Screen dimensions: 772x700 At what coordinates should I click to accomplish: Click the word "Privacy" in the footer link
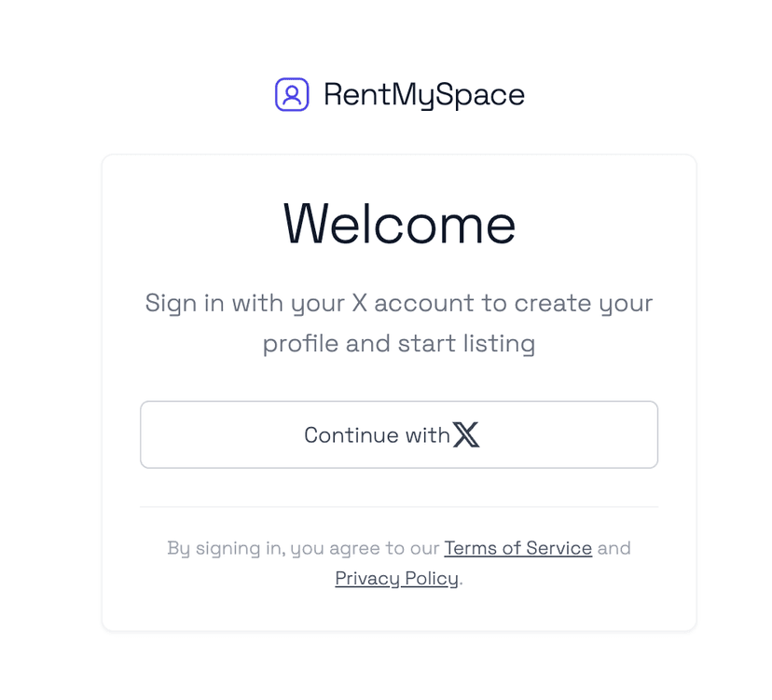click(x=366, y=579)
